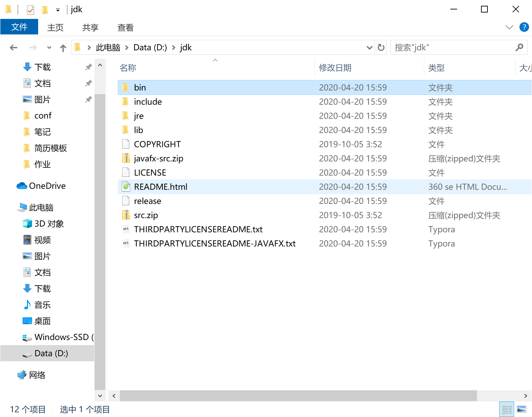Expand the chevron after Data (D:) breadcrumb
Viewport: 532px width, 417px height.
click(174, 48)
